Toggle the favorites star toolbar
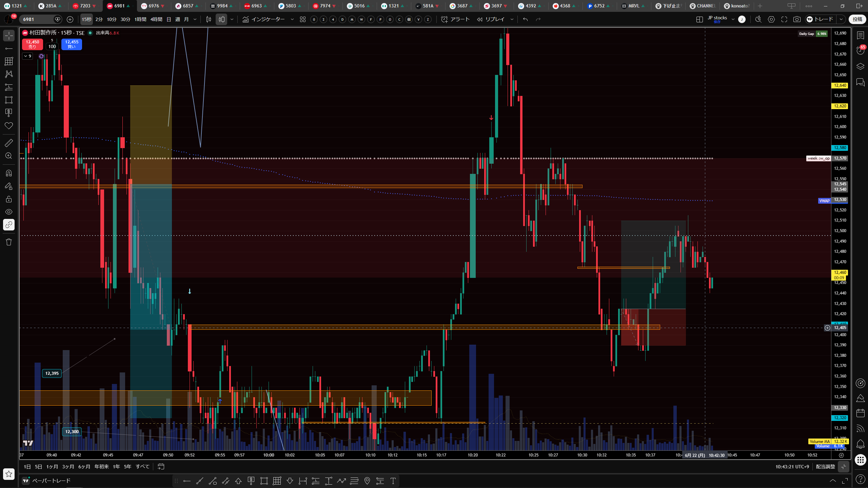Image resolution: width=868 pixels, height=488 pixels. [9, 474]
